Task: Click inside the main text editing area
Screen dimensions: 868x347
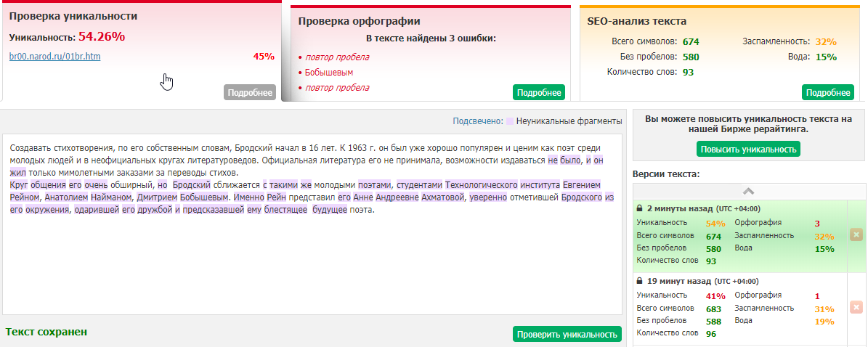Action: pyautogui.click(x=312, y=261)
